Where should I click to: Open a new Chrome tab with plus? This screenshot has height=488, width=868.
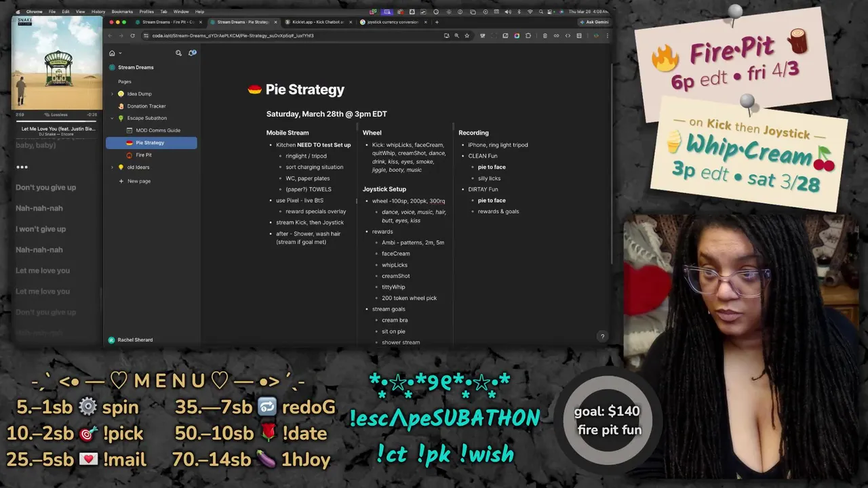[436, 22]
